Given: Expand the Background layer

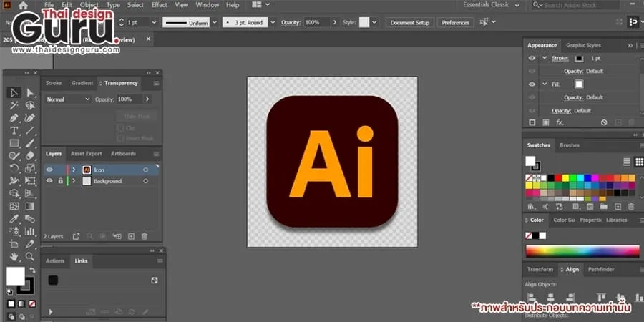Looking at the screenshot, I should (74, 181).
